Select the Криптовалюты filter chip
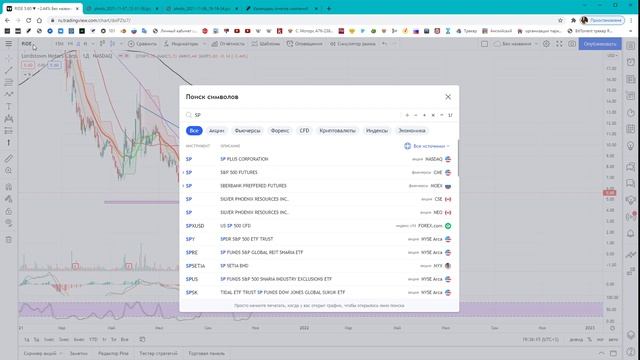The image size is (640, 360). (338, 131)
